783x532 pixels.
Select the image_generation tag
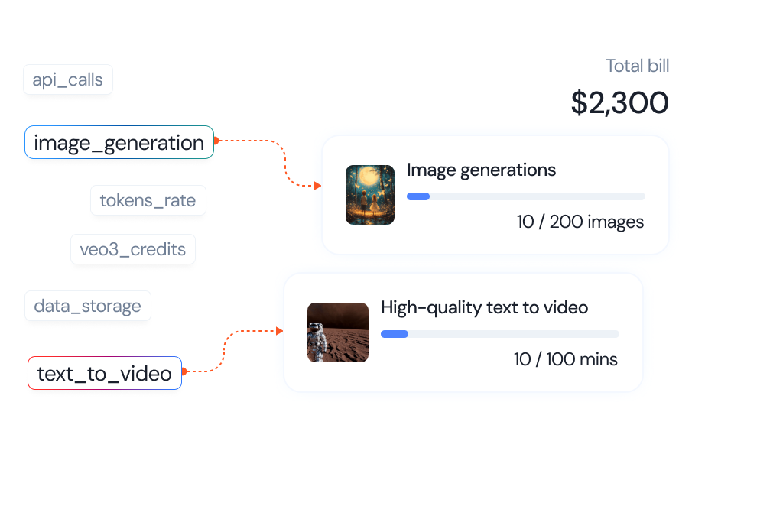(119, 142)
